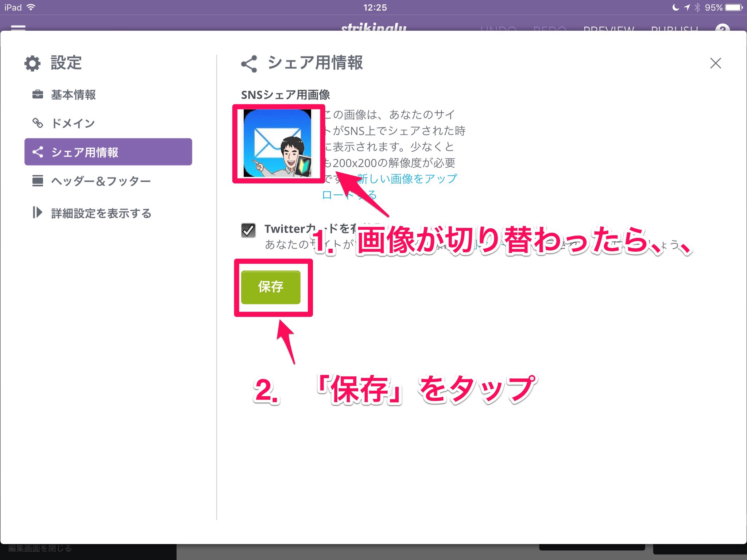Click the chain link ドメイン icon

(x=38, y=123)
